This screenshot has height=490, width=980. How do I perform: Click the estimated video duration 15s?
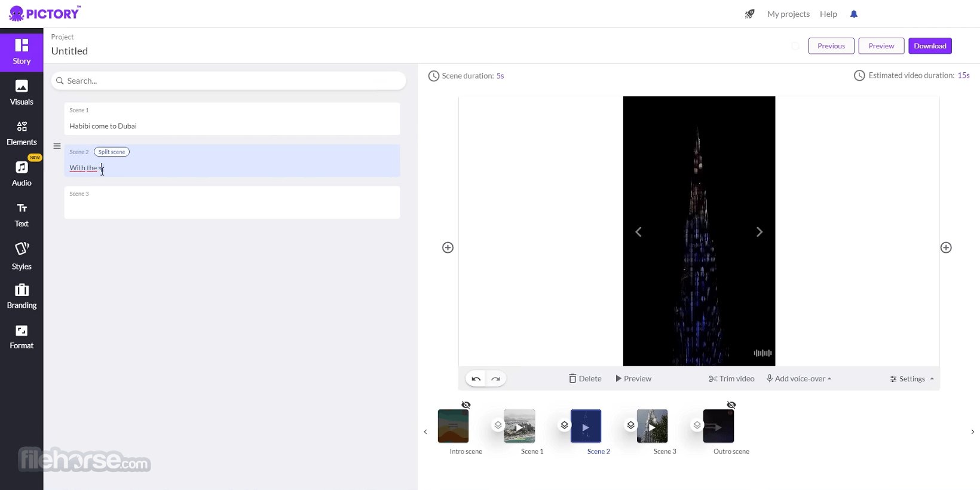click(x=963, y=75)
